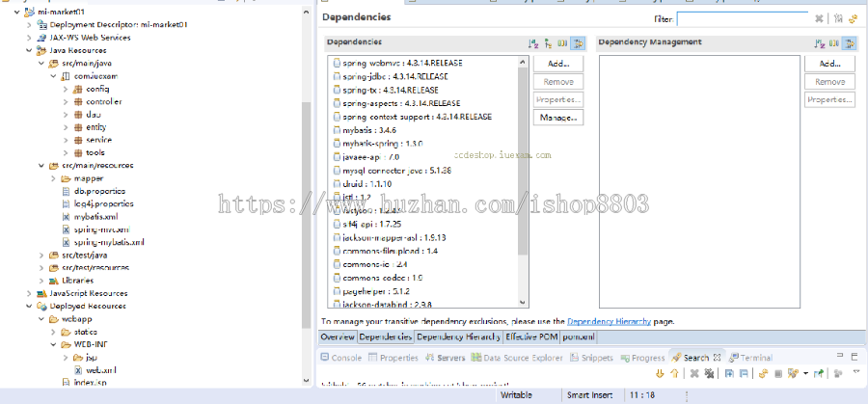
Task: Show previous match arrow in Search view
Action: coord(674,373)
